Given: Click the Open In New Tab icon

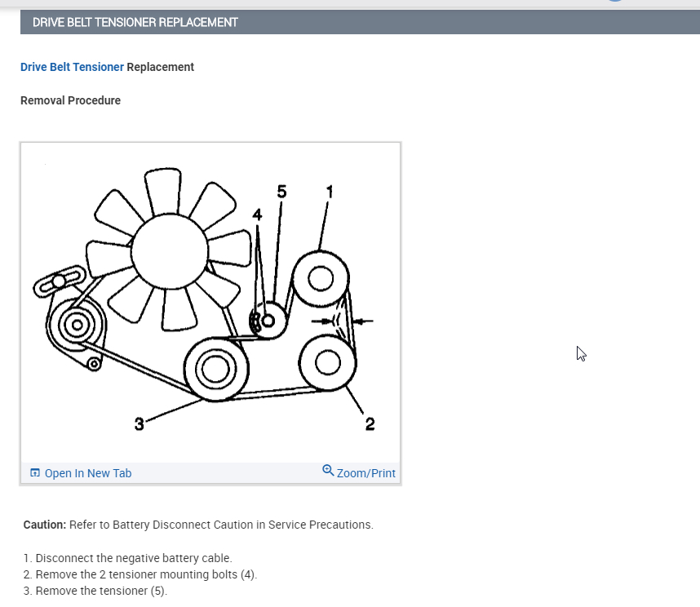Looking at the screenshot, I should (x=35, y=472).
